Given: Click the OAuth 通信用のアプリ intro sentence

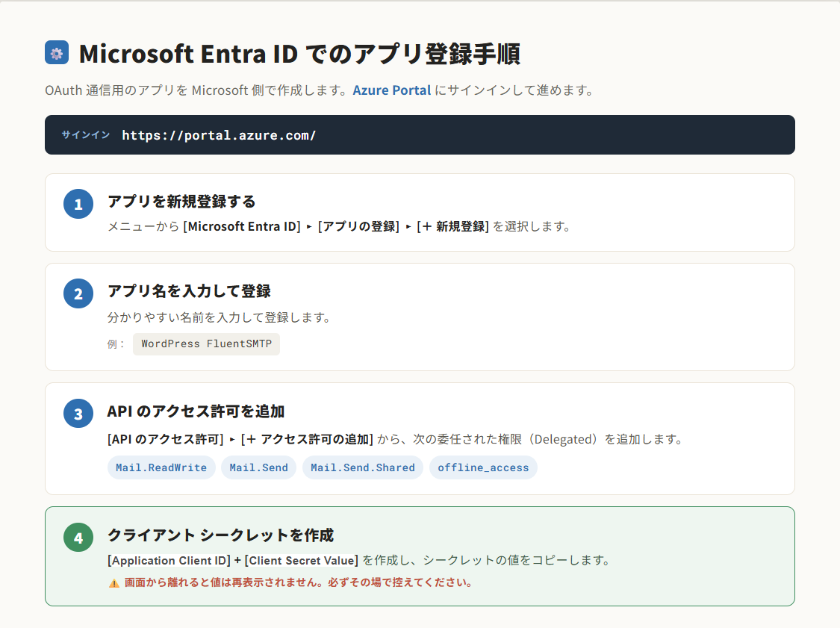Looking at the screenshot, I should click(x=320, y=90).
